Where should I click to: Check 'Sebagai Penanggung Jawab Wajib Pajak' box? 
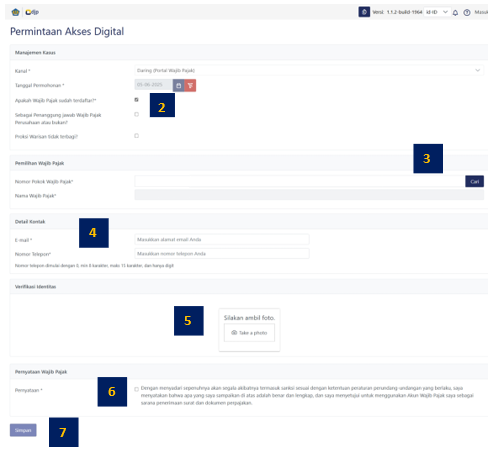[x=136, y=114]
